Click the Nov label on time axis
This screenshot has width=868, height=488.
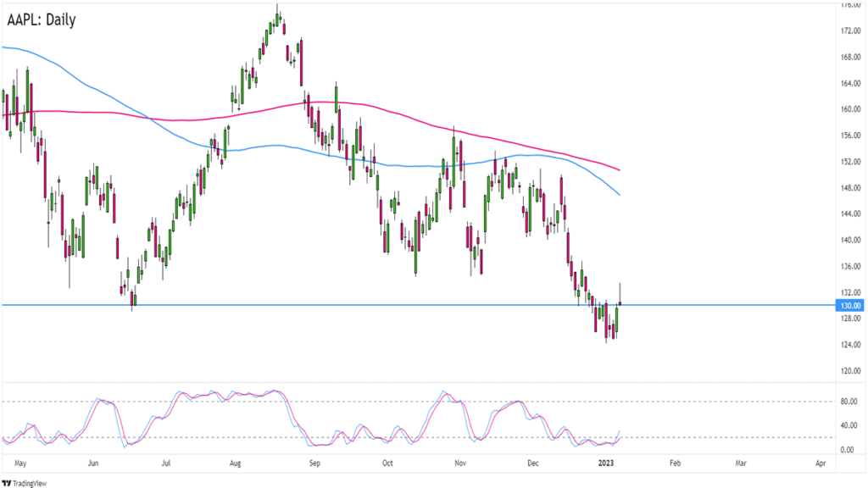[460, 464]
